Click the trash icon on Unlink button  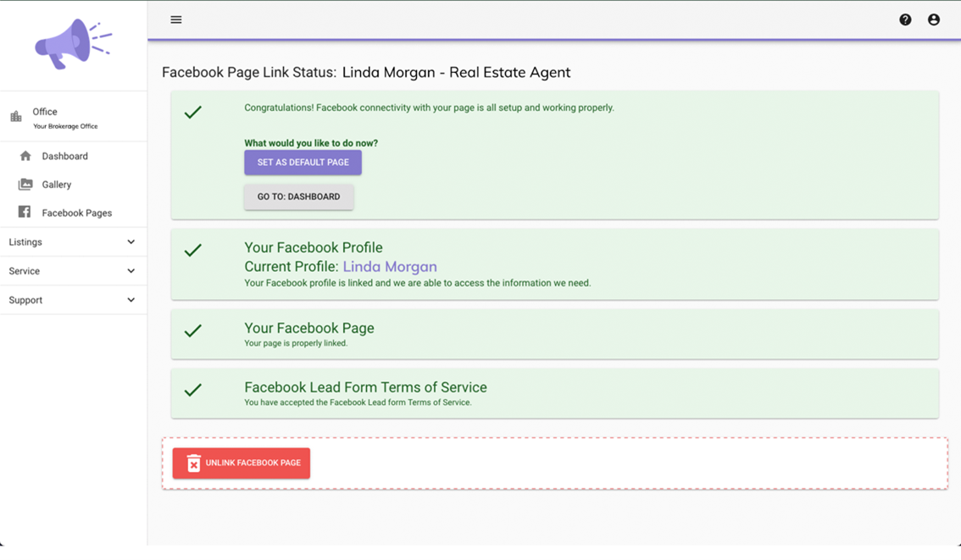pos(193,463)
